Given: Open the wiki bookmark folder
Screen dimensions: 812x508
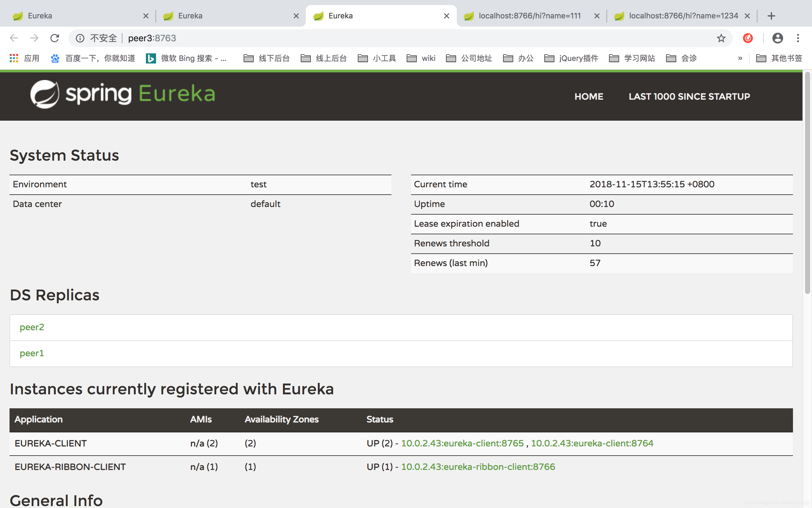Looking at the screenshot, I should [x=421, y=58].
